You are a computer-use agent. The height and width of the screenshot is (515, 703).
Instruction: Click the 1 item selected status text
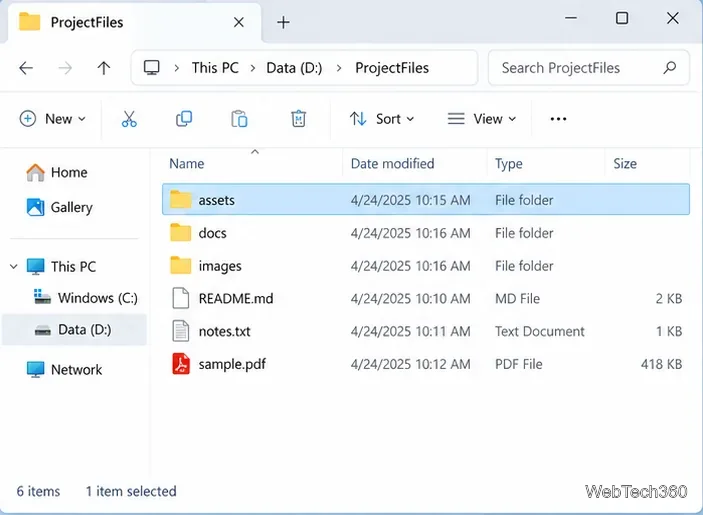coord(131,491)
